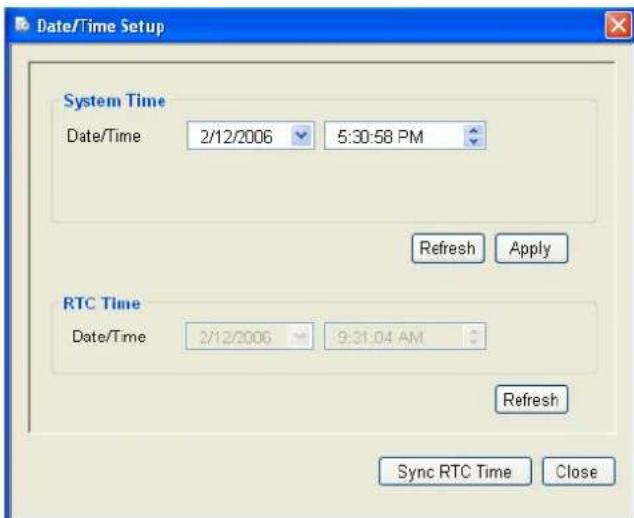This screenshot has width=634, height=518.
Task: Click the System Time date field 2/12/2006
Action: tap(251, 136)
